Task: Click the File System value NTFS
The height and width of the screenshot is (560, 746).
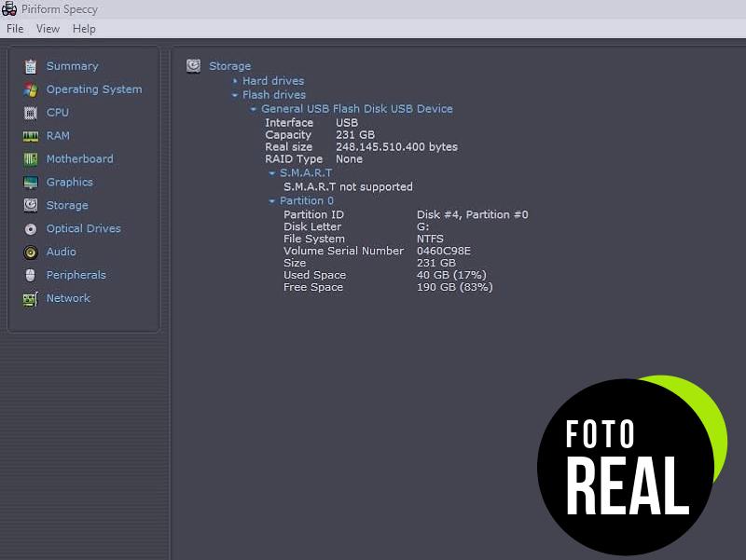Action: 430,239
